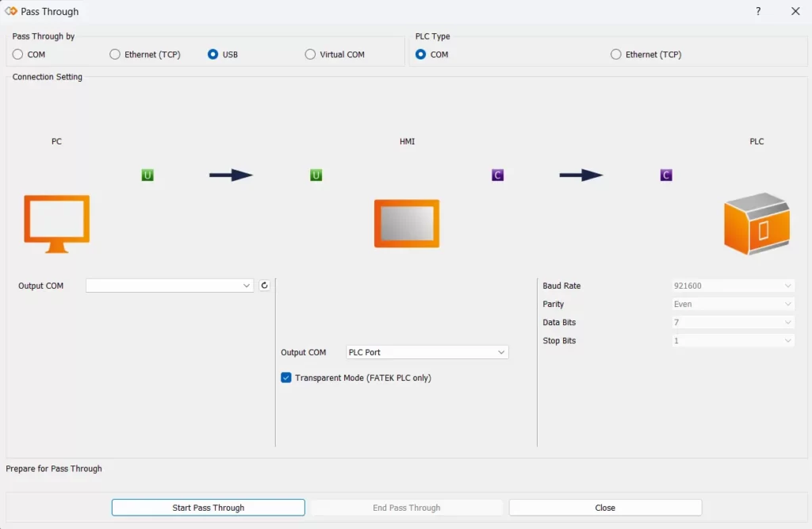Open the Parity dropdown showing Even
The width and height of the screenshot is (812, 529).
(733, 304)
